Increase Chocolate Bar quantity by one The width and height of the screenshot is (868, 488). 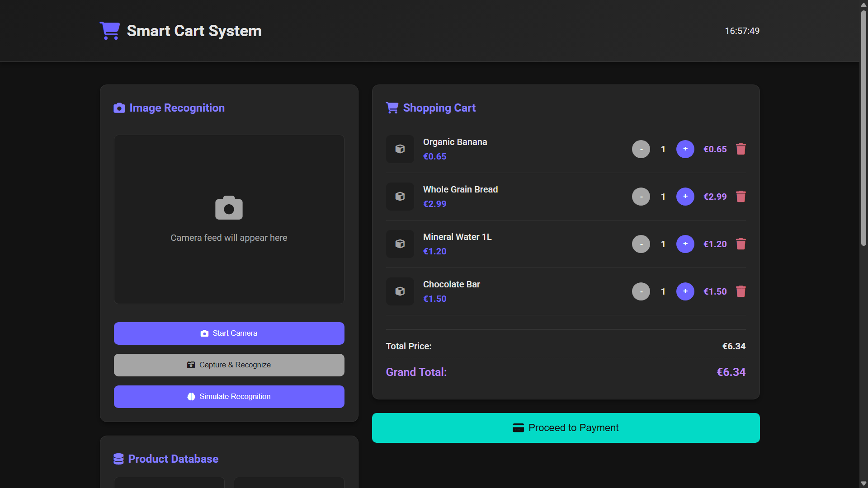pyautogui.click(x=685, y=291)
